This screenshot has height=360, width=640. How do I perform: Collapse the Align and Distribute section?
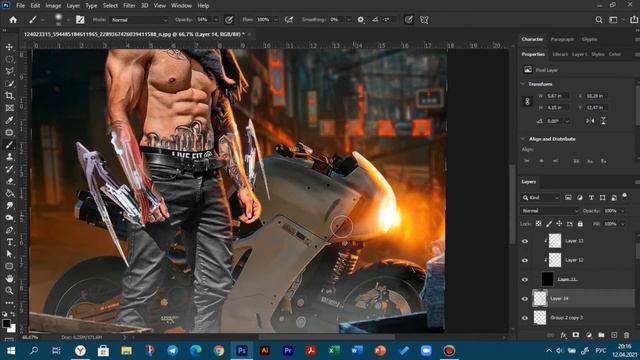point(523,139)
